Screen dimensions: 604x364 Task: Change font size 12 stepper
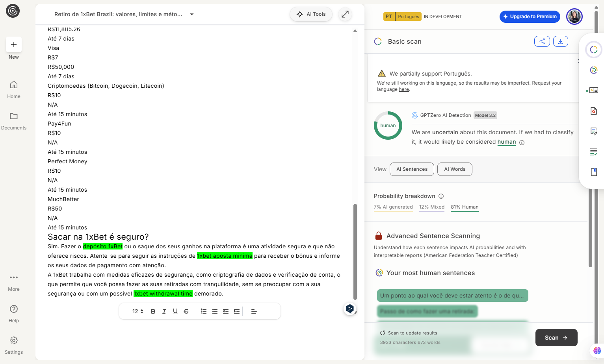(138, 311)
